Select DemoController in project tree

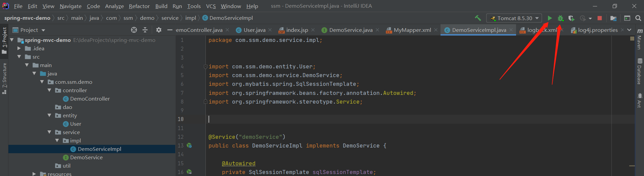pos(90,99)
